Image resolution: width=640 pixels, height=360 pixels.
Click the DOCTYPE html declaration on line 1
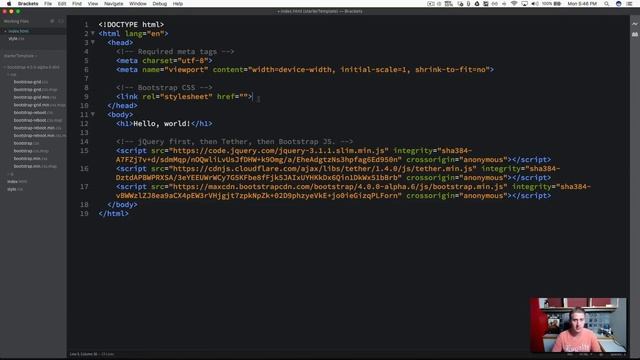click(131, 24)
